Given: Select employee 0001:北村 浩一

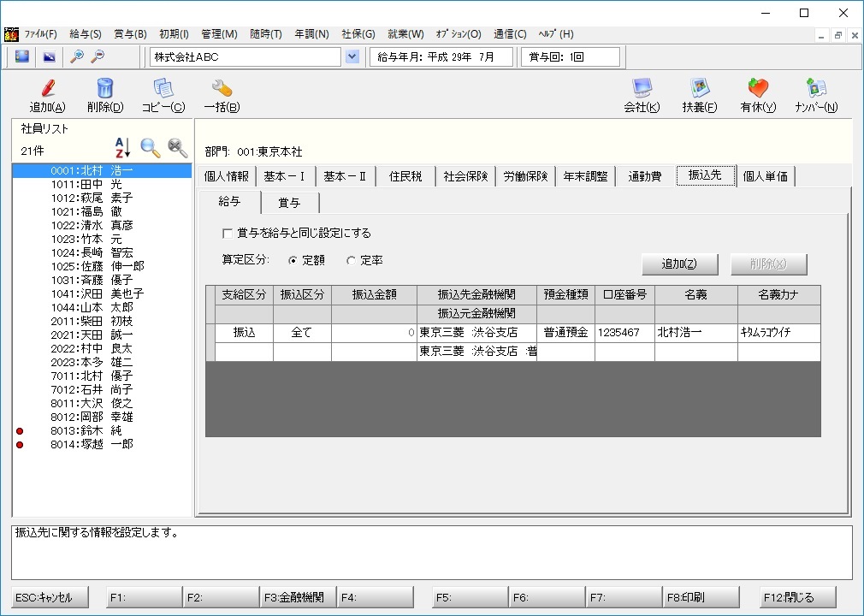Looking at the screenshot, I should pyautogui.click(x=102, y=171).
